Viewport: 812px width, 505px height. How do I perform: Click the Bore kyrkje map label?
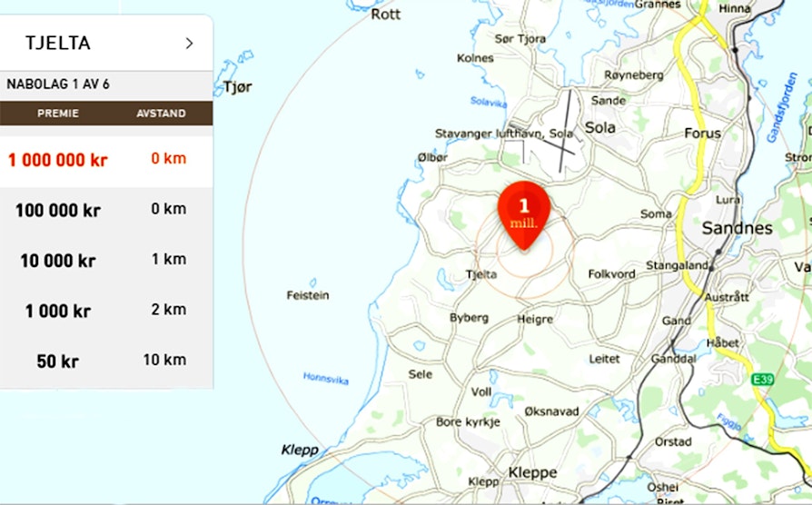point(468,422)
